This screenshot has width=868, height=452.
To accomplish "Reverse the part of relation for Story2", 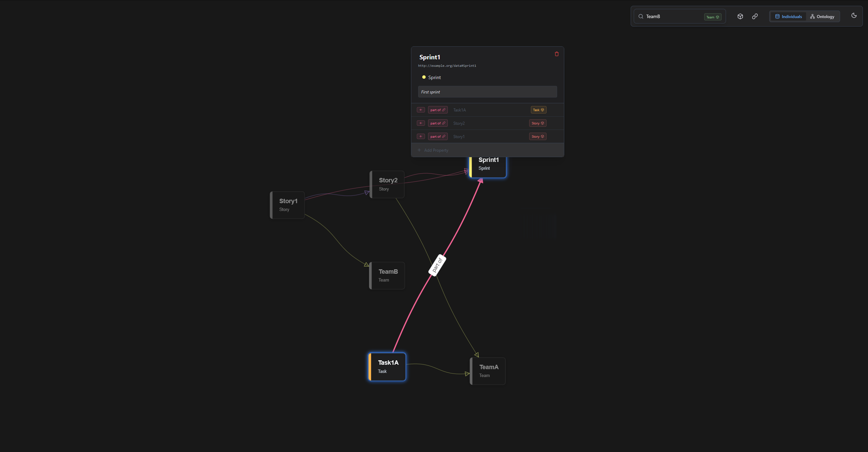I will (x=421, y=123).
